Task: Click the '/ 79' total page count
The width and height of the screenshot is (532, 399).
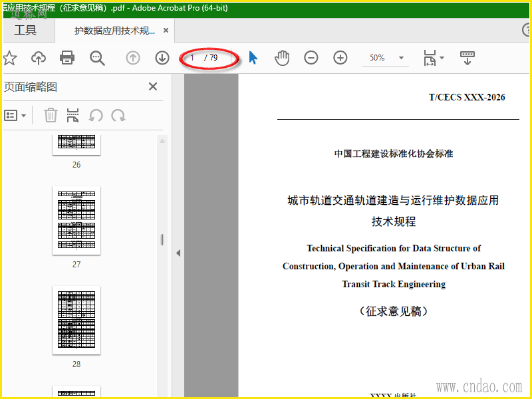Action: pyautogui.click(x=211, y=58)
